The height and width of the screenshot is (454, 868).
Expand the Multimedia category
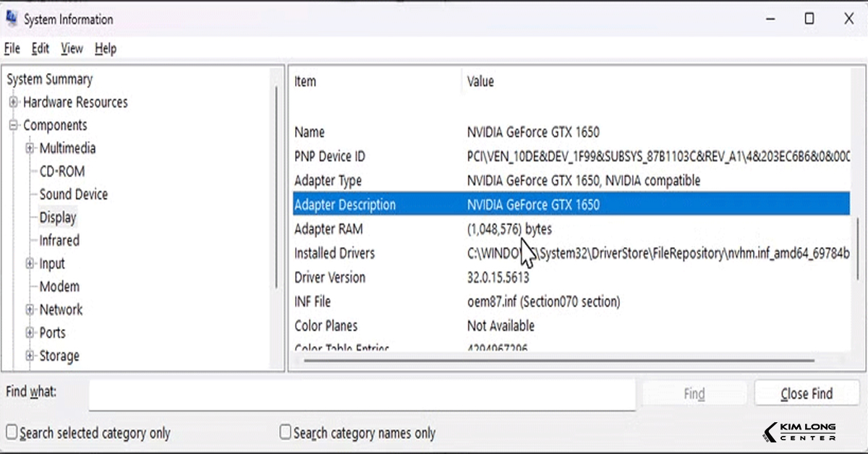(29, 148)
